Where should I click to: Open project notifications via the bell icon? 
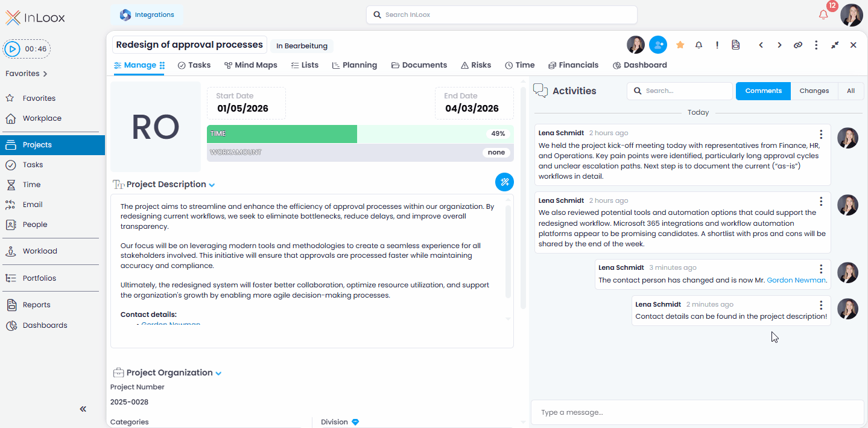click(698, 45)
